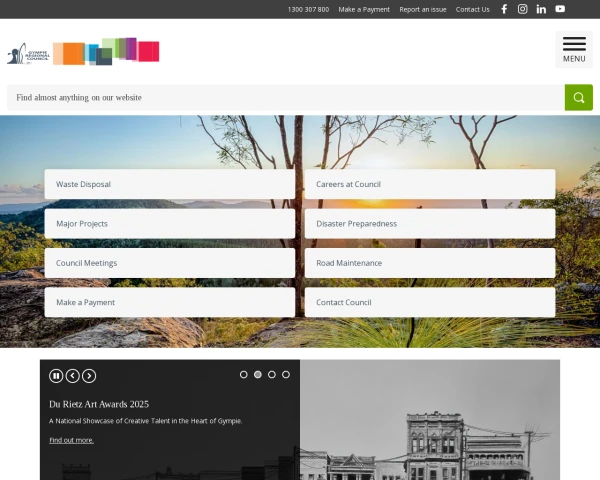Viewport: 600px width, 480px height.
Task: Select the second carousel slide dot
Action: 258,374
